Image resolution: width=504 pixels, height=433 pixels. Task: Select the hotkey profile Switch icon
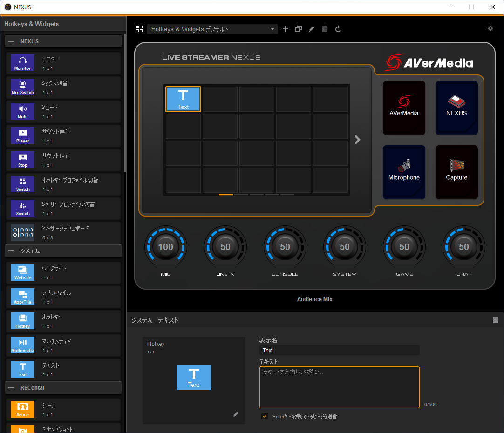pos(22,184)
